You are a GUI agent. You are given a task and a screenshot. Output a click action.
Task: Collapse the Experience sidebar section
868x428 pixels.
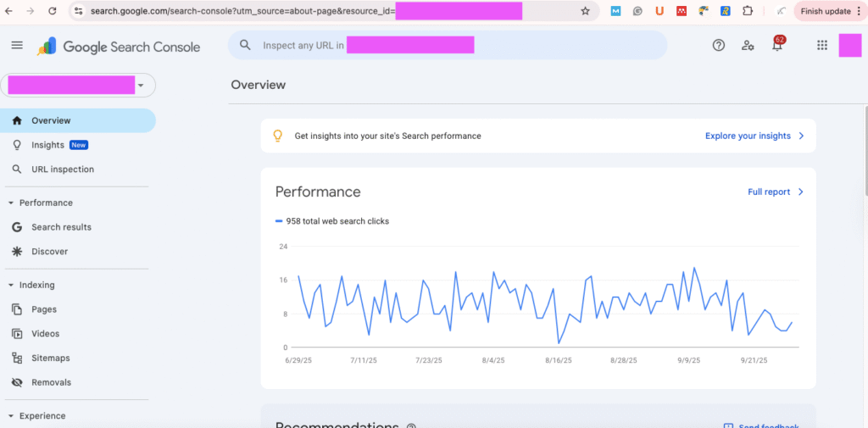(11, 416)
